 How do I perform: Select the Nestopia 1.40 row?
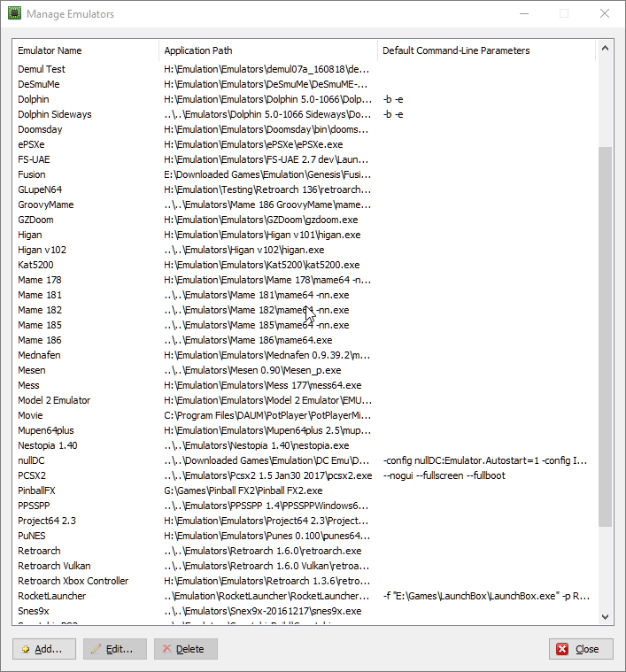(x=305, y=445)
